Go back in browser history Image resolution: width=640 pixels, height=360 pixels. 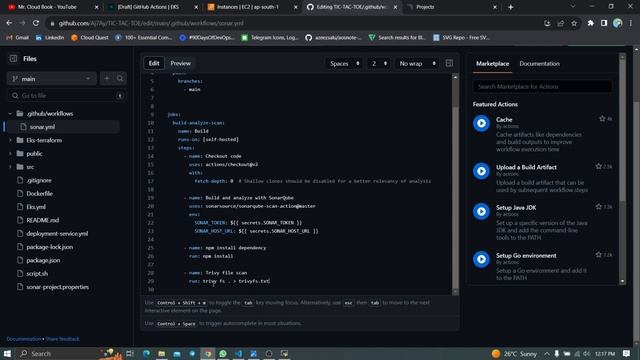(9, 23)
